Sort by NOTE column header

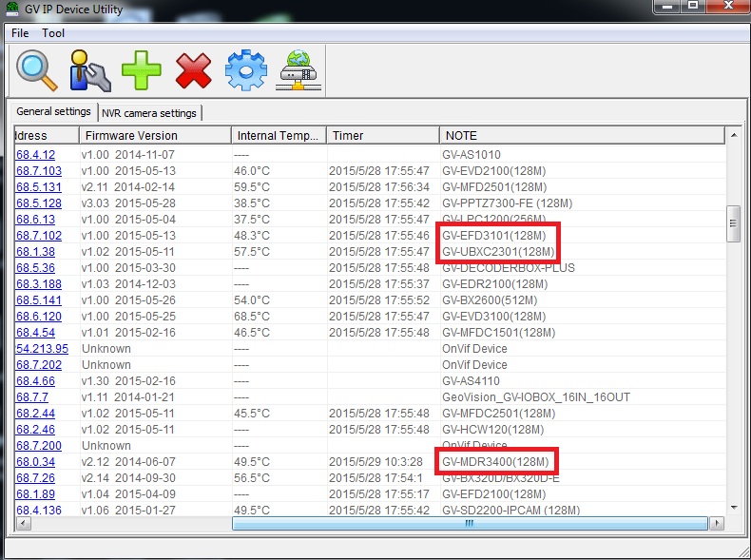click(x=582, y=136)
